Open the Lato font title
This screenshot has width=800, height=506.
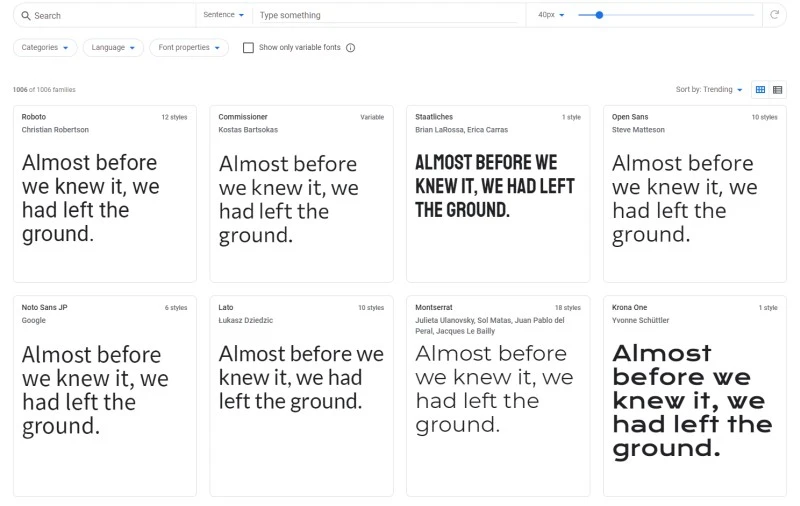coord(226,308)
